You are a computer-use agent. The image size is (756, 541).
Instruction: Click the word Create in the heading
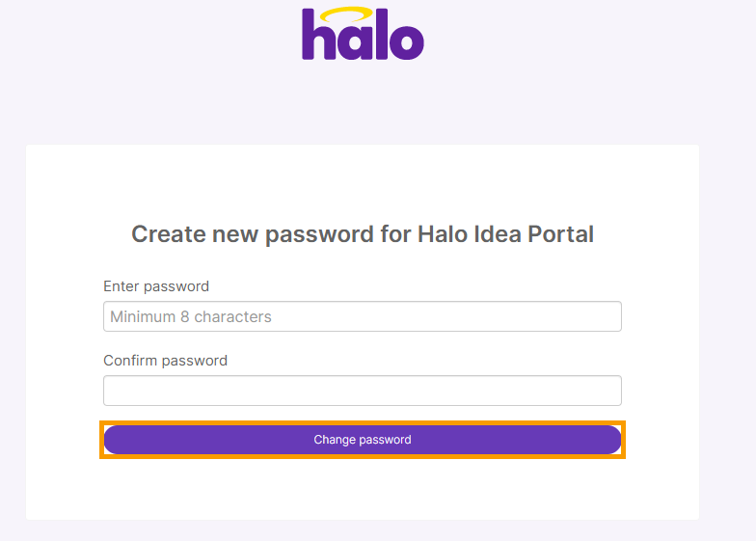169,234
